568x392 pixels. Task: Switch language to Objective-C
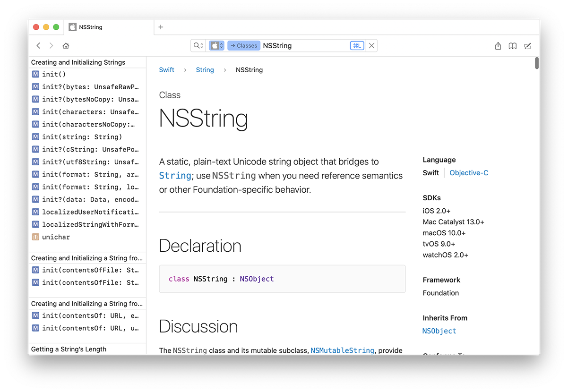click(x=469, y=173)
